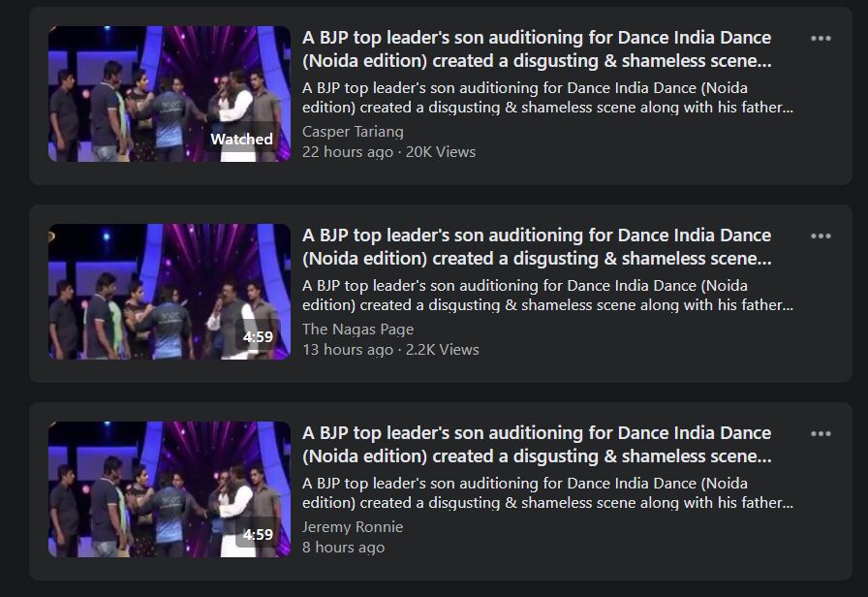Click the '13 hours ago · 2.2K Views' line
Image resolution: width=868 pixels, height=597 pixels.
click(390, 350)
